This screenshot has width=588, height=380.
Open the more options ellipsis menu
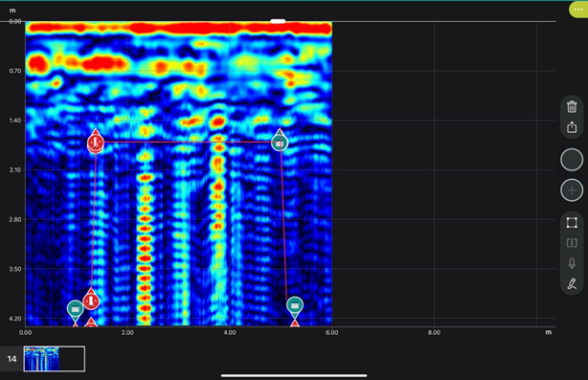click(x=578, y=10)
